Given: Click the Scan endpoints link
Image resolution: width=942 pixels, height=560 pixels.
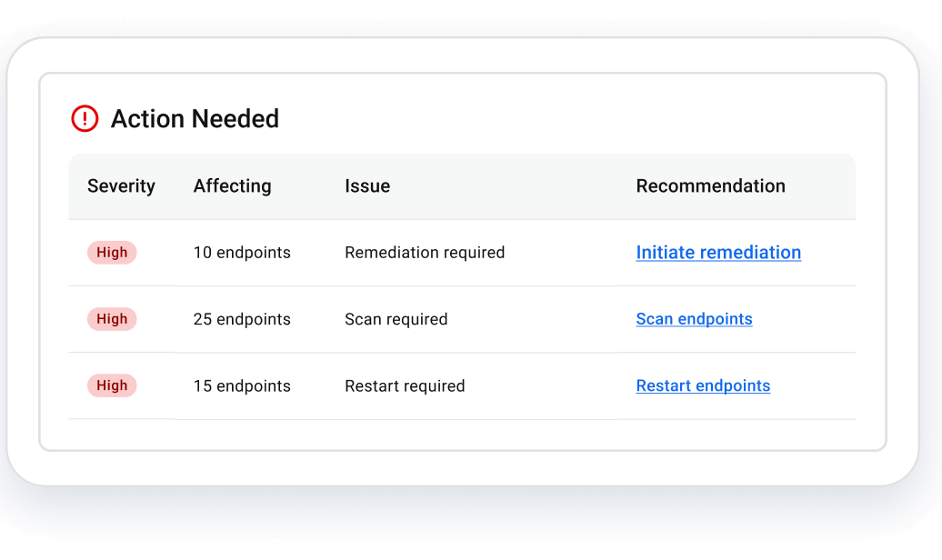Looking at the screenshot, I should click(694, 319).
